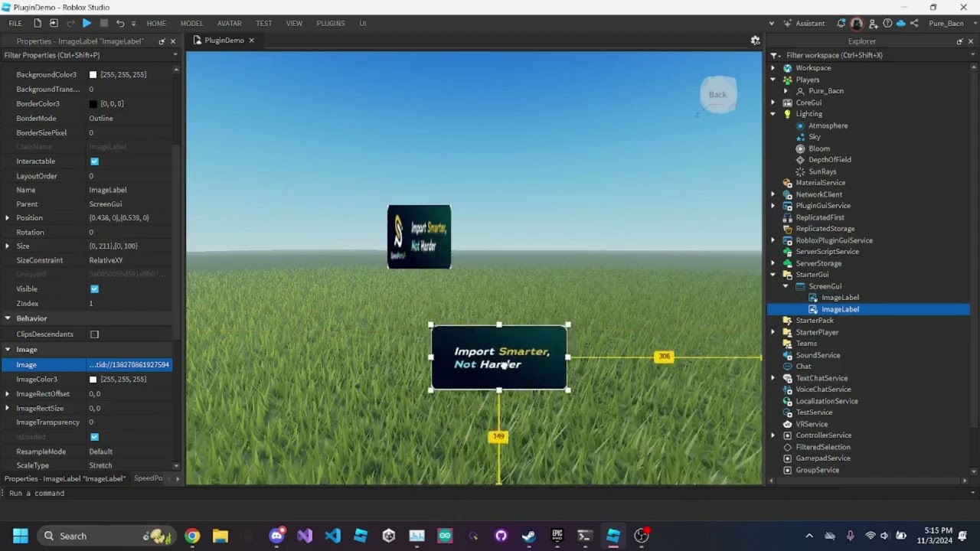Collapse the Lighting tree node
This screenshot has width=980, height=551.
click(x=773, y=114)
